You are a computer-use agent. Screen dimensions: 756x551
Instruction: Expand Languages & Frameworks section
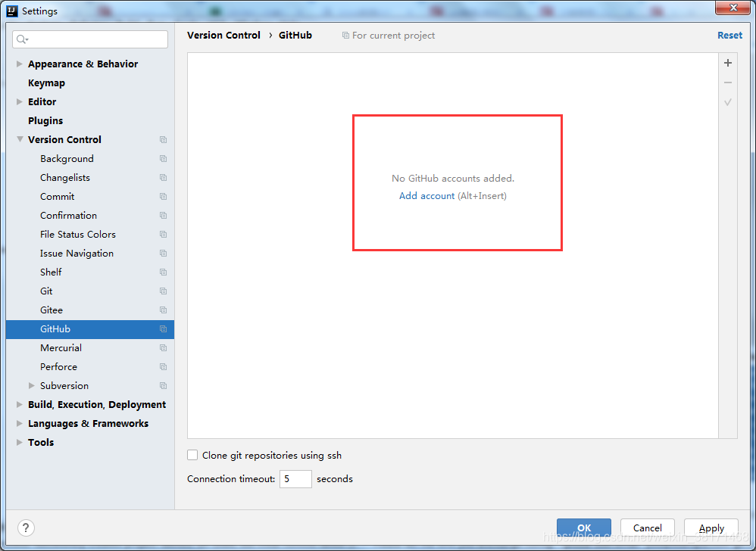(x=19, y=423)
